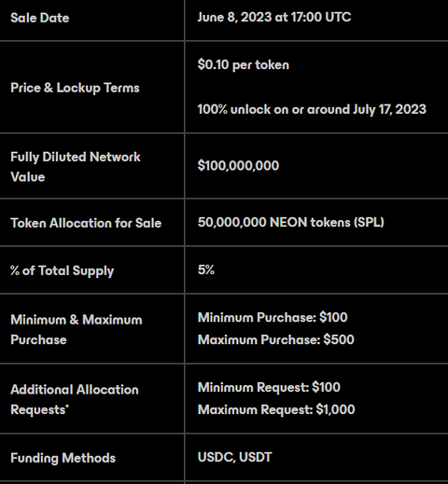The height and width of the screenshot is (484, 448).
Task: Click the Price & Lockup Terms label
Action: [75, 88]
